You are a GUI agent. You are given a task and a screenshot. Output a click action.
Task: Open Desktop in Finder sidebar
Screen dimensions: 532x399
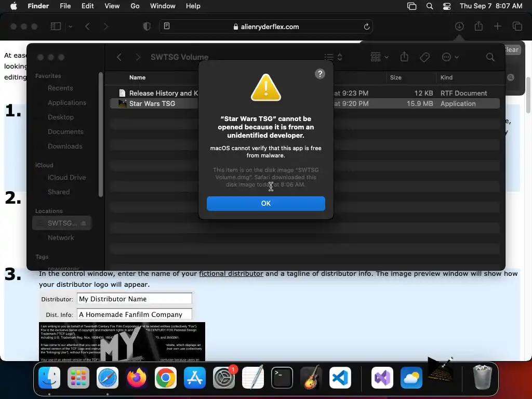pos(60,117)
